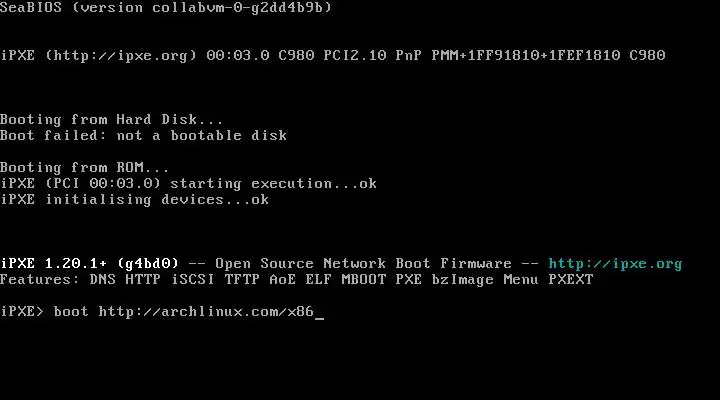Click the word 'boot' in the command
Screen dimensions: 720x400
[71, 312]
